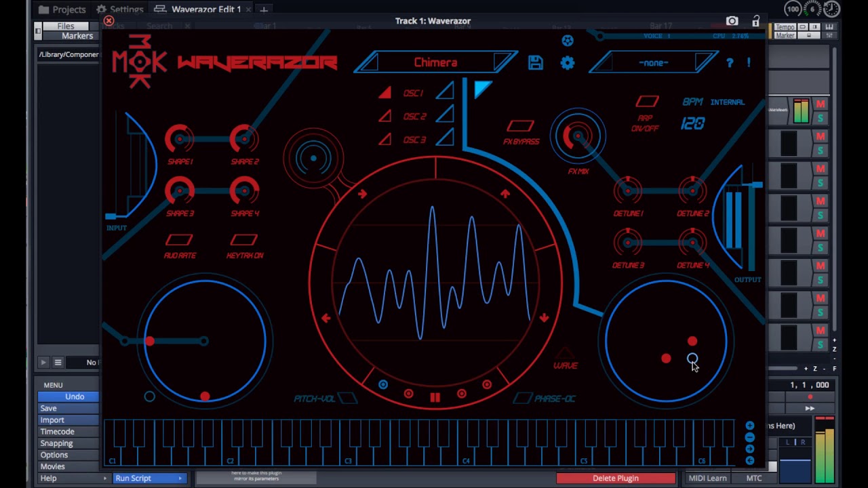
Task: Click the red left arrow on the wave circle
Action: pos(326,318)
